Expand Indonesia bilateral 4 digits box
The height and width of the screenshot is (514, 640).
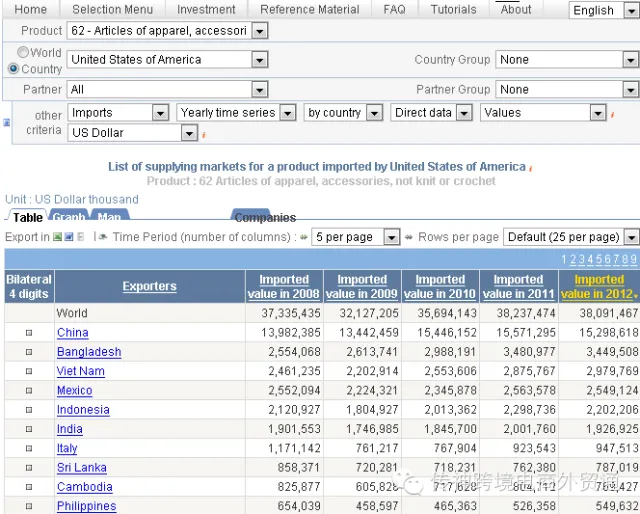tap(29, 409)
